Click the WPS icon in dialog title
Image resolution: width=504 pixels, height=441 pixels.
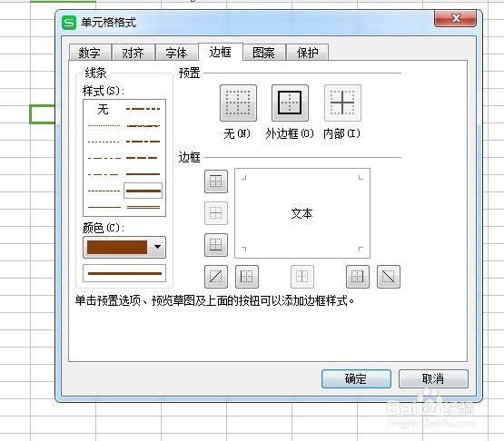coord(69,23)
